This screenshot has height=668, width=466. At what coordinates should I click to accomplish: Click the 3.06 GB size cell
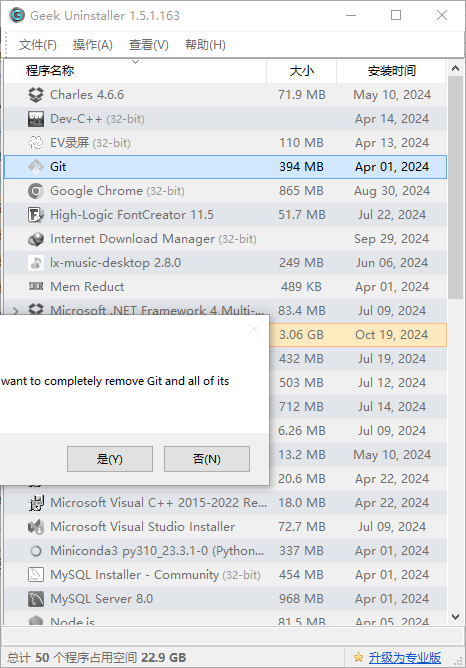coord(301,335)
